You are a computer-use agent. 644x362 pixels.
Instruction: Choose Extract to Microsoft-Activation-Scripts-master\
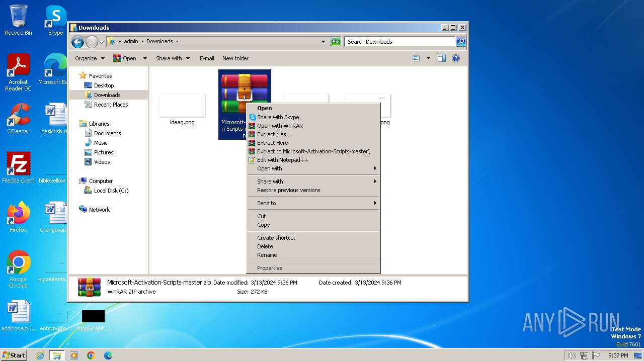[x=313, y=151]
